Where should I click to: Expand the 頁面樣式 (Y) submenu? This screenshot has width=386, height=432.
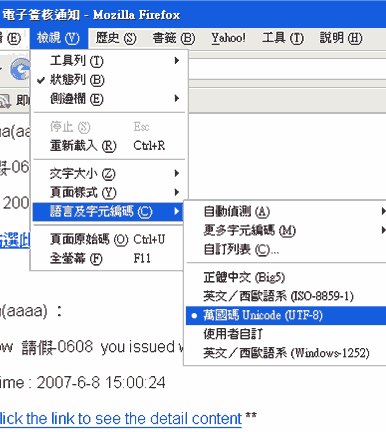[109, 192]
